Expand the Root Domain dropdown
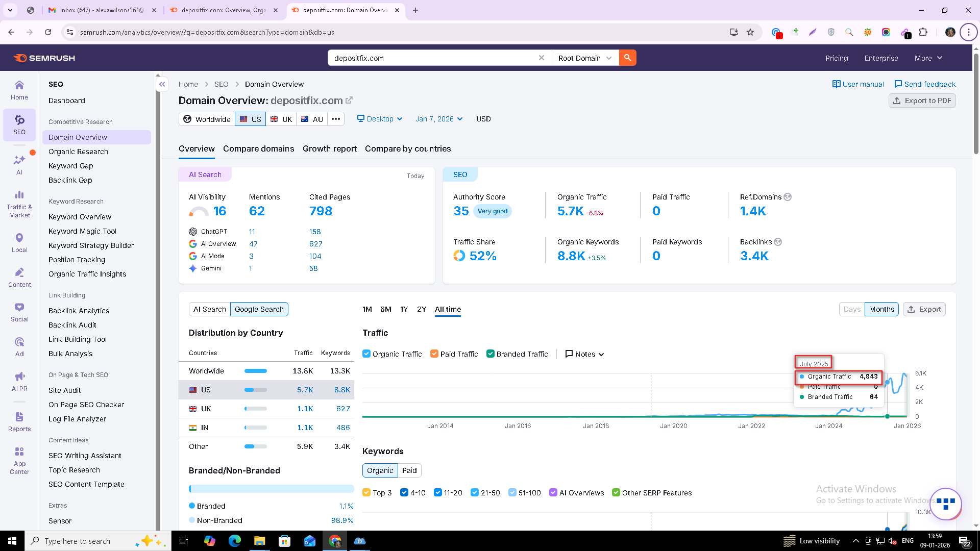The width and height of the screenshot is (980, 551). 585,58
